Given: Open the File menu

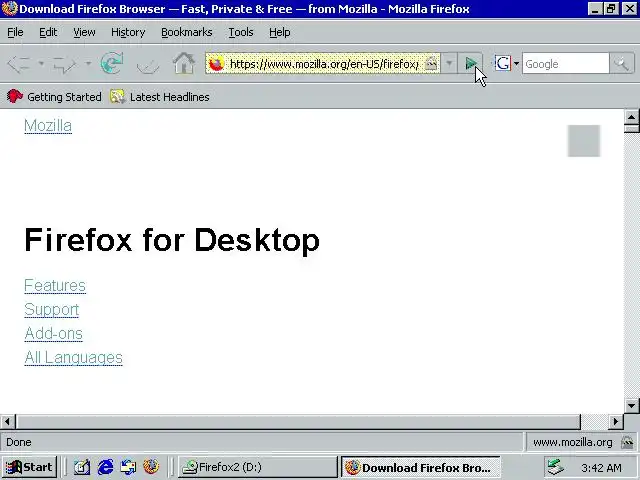Looking at the screenshot, I should pyautogui.click(x=15, y=32).
